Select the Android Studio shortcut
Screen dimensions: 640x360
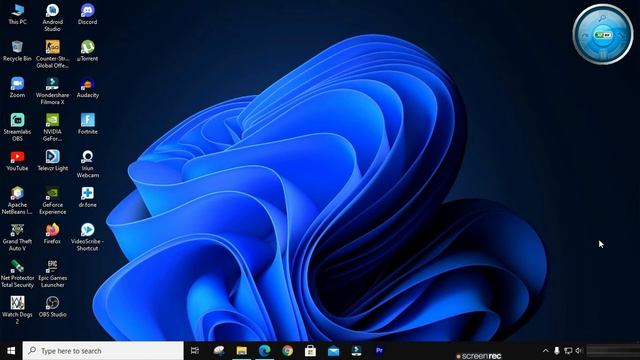[x=53, y=18]
